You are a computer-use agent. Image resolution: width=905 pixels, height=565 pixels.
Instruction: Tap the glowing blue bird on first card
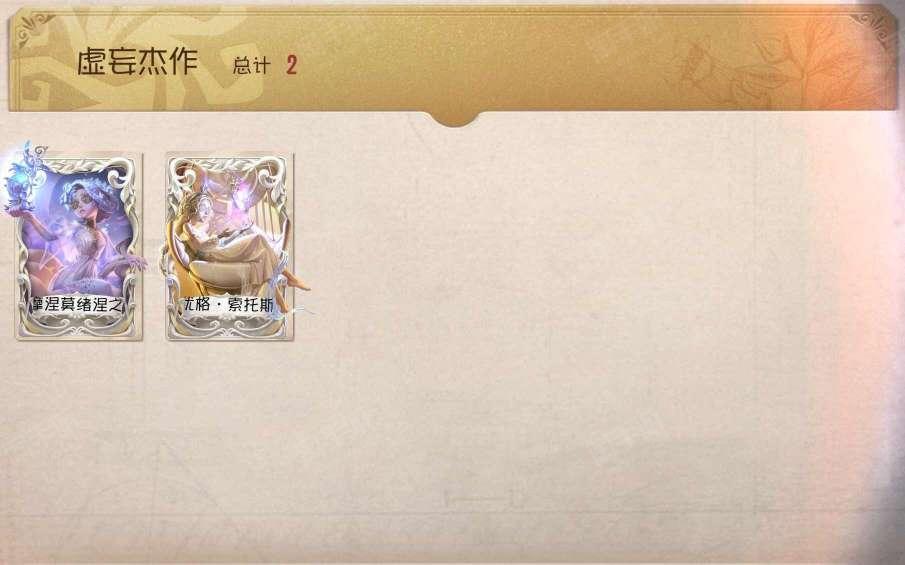[x=22, y=180]
